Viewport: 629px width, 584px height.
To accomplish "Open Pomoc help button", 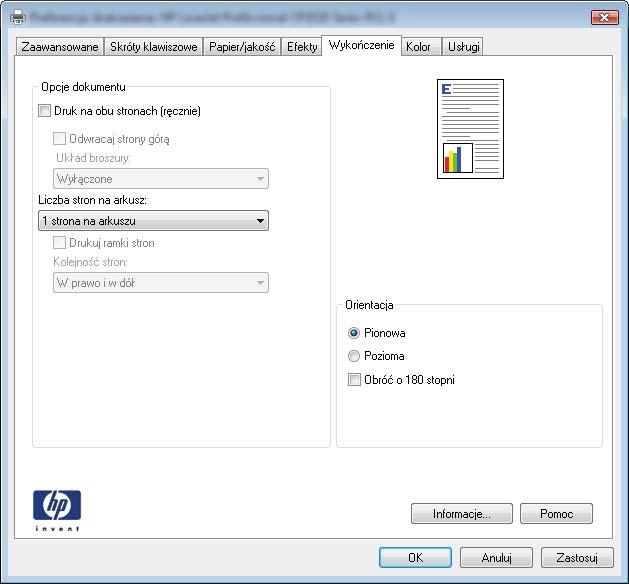I will click(x=556, y=514).
